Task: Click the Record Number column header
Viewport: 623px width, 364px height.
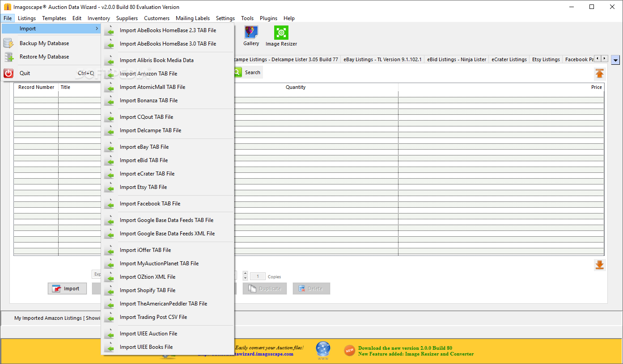Action: 36,87
